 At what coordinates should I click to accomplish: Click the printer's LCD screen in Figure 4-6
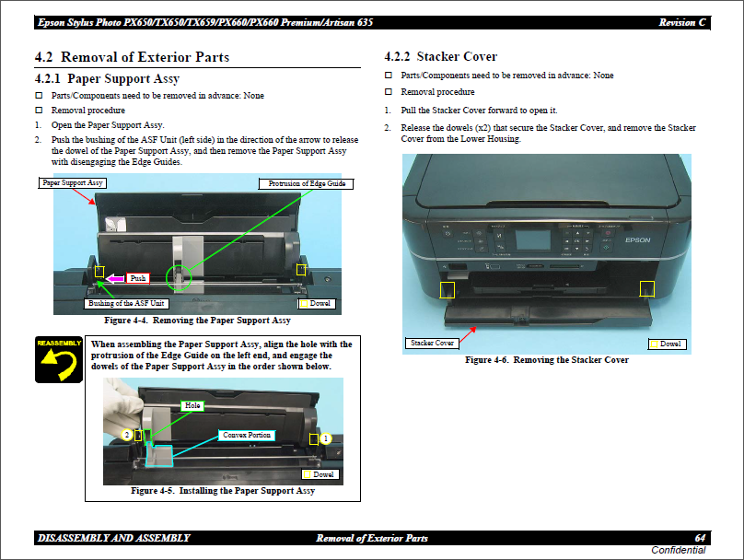point(534,239)
